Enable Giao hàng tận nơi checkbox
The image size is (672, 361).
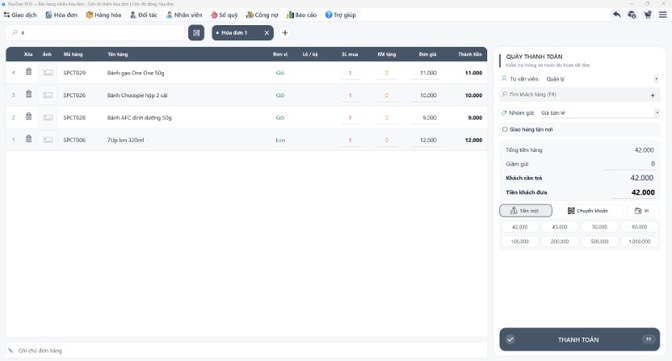tap(505, 129)
